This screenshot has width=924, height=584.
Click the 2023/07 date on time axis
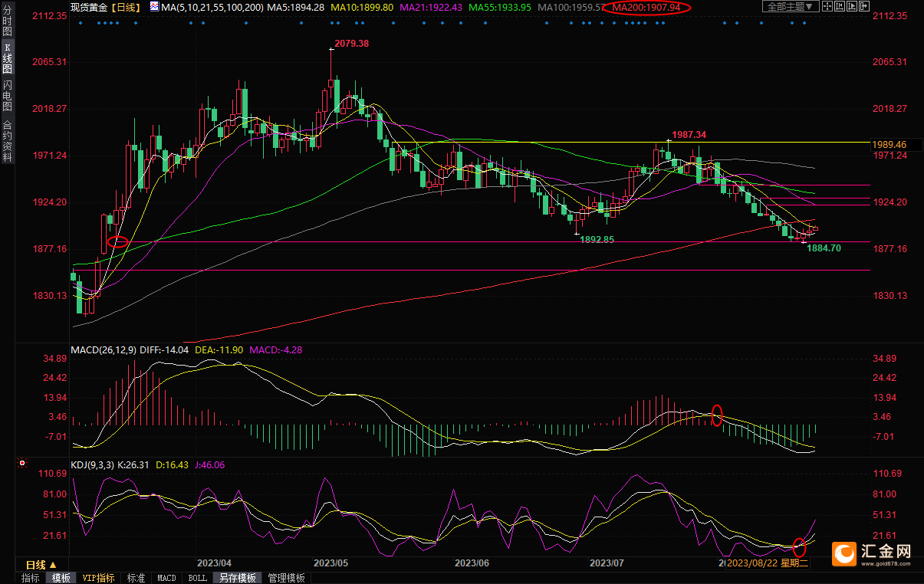click(606, 563)
